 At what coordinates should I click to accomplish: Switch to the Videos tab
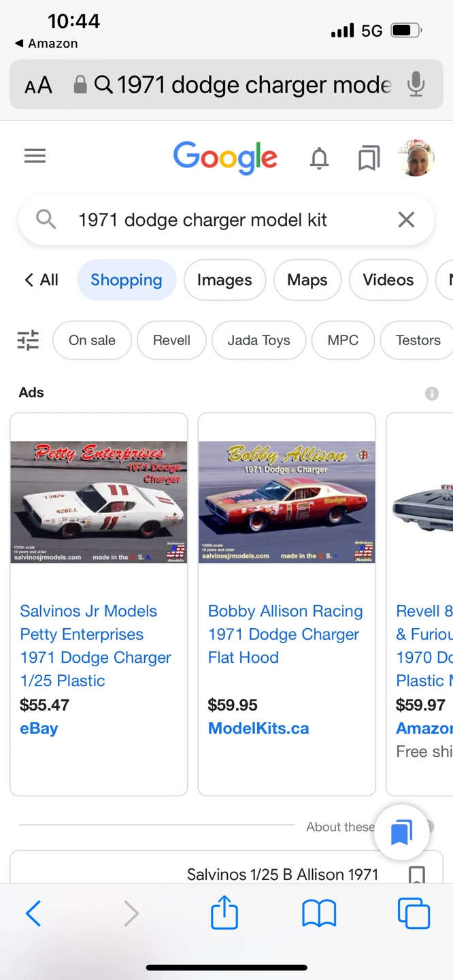[388, 280]
